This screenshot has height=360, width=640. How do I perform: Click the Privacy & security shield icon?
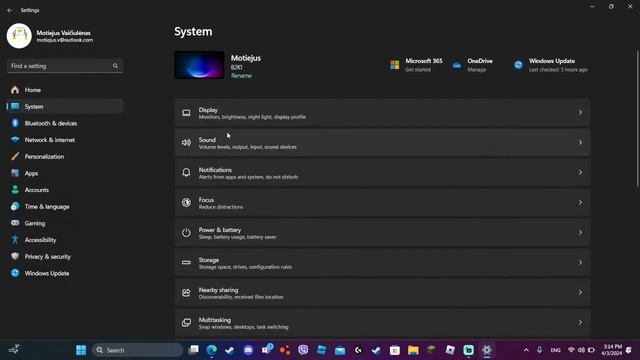(15, 256)
